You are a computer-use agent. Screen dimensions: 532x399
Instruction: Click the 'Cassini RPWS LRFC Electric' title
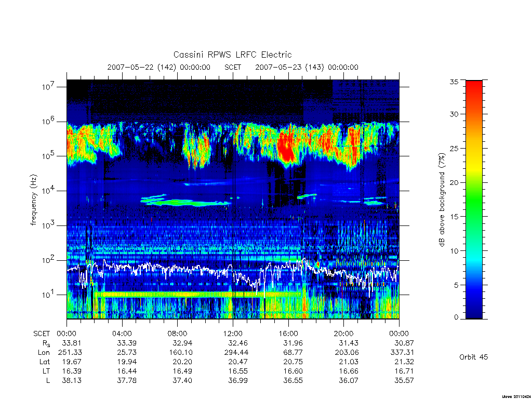point(232,55)
